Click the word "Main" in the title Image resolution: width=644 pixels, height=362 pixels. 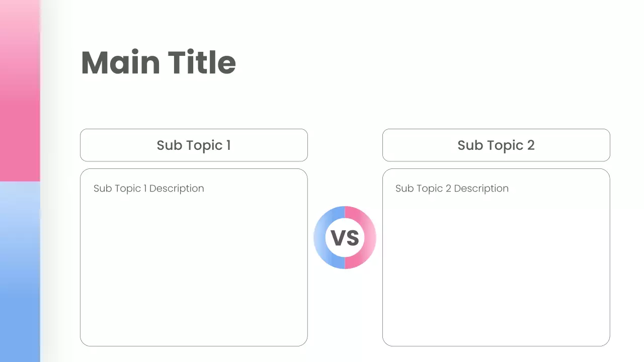[x=121, y=62]
